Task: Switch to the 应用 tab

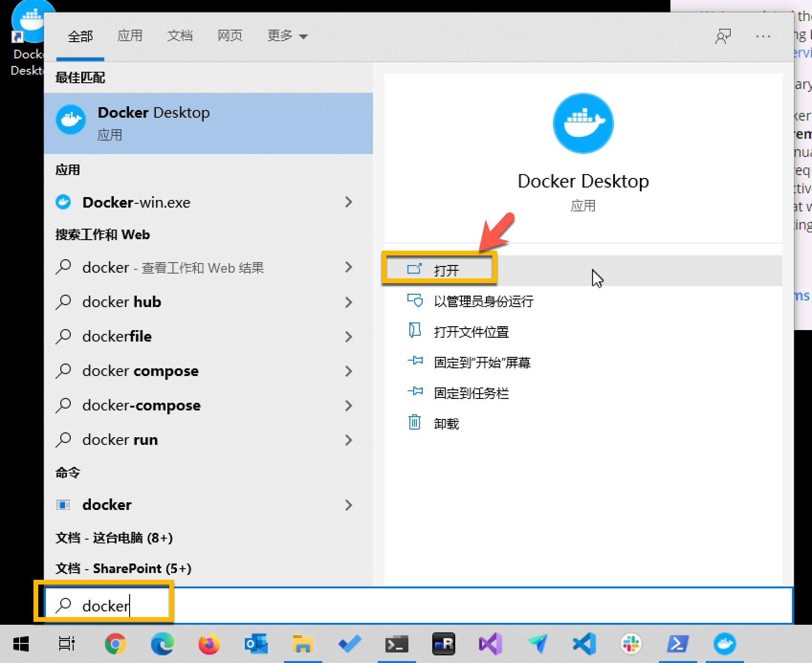Action: coord(130,36)
